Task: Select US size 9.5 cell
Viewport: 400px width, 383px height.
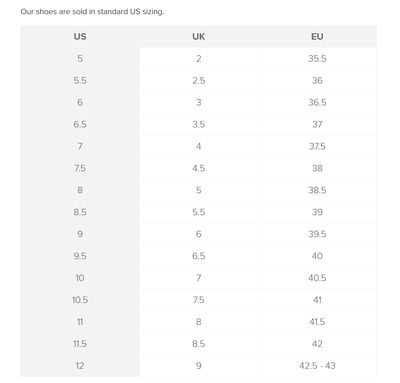Action: pyautogui.click(x=80, y=256)
